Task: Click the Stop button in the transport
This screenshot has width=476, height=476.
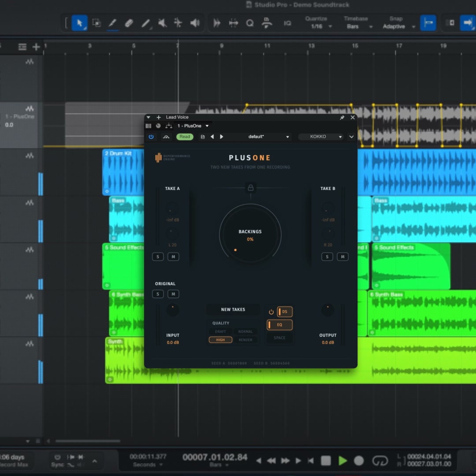Action: [326, 461]
